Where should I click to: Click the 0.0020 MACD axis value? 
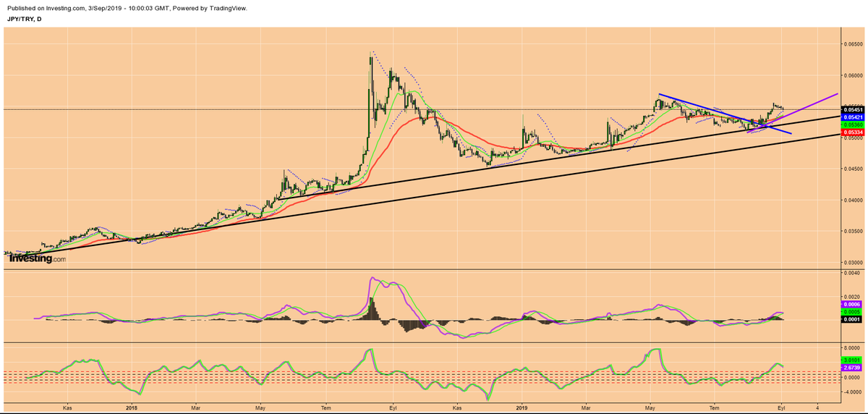click(x=852, y=297)
